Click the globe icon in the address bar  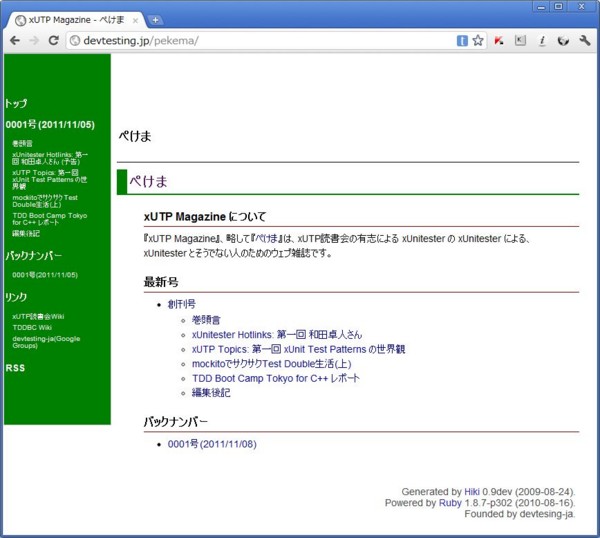click(x=75, y=41)
